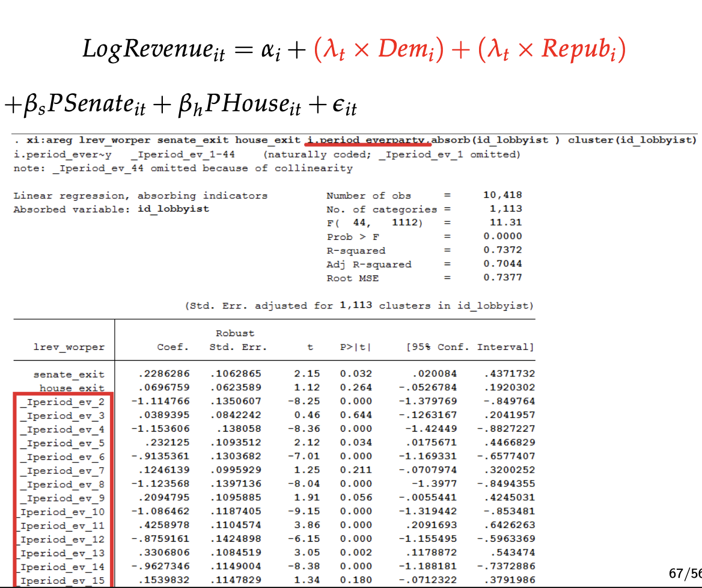Click the underlined i.period_everparty term
Viewport: 702px width, 588px height.
pyautogui.click(x=368, y=140)
